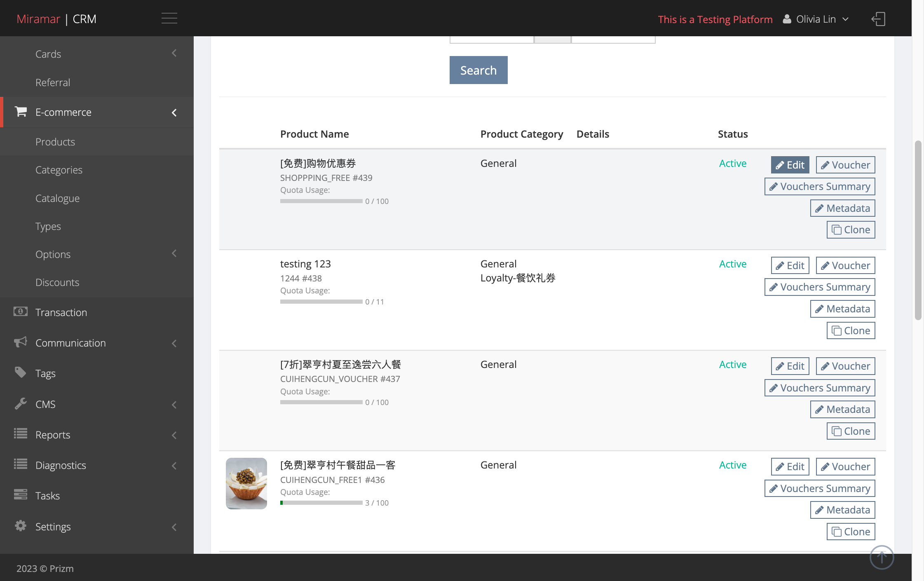
Task: Click quota usage bar showing 0 / 11
Action: [321, 302]
